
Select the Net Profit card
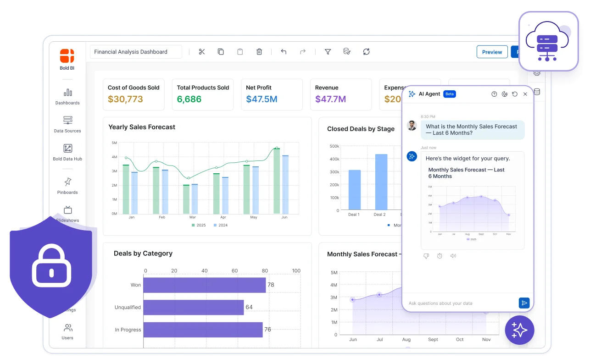272,94
